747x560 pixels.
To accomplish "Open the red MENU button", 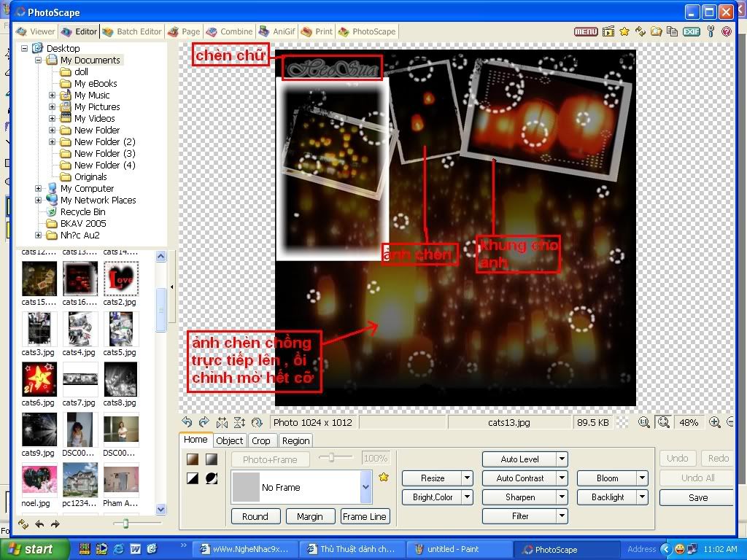I will click(585, 31).
